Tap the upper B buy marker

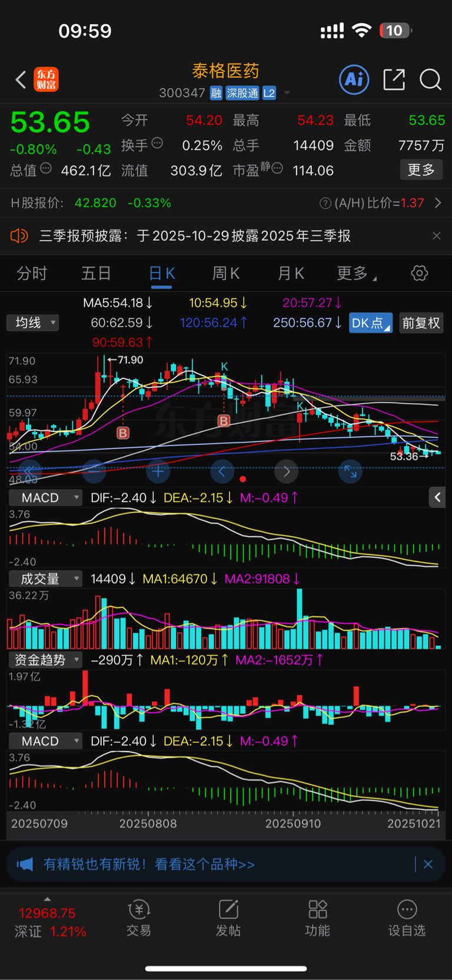tap(224, 421)
